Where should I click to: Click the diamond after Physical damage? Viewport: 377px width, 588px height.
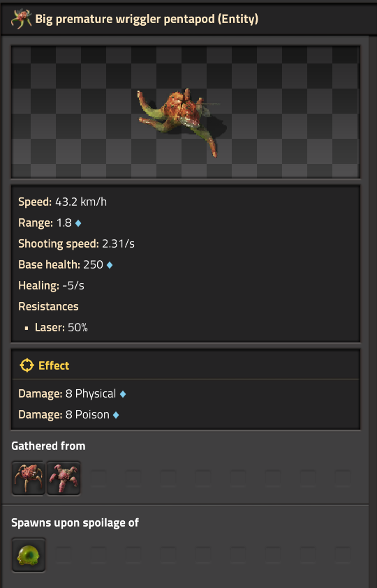(x=123, y=394)
